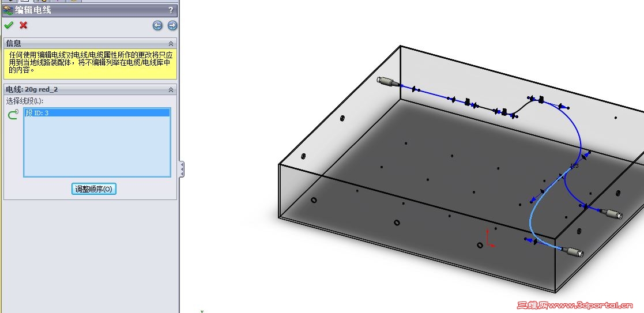Select the middle-right connector outside the box
The width and height of the screenshot is (644, 313).
pos(611,214)
